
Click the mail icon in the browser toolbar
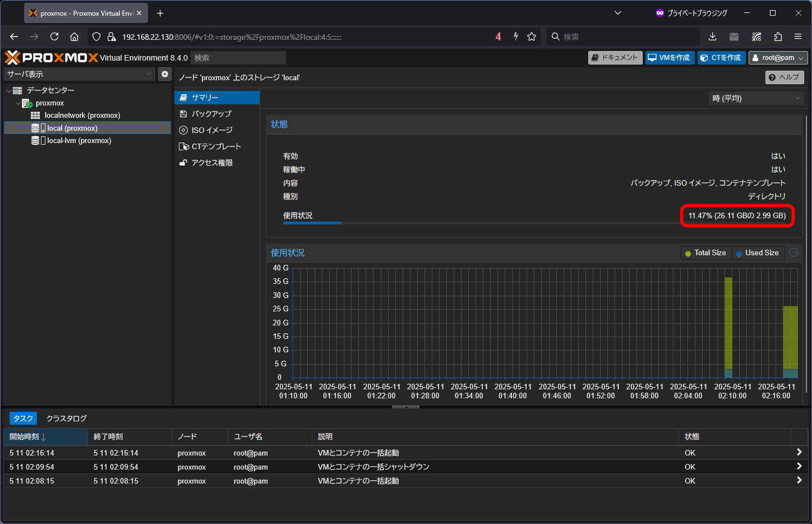tap(734, 36)
